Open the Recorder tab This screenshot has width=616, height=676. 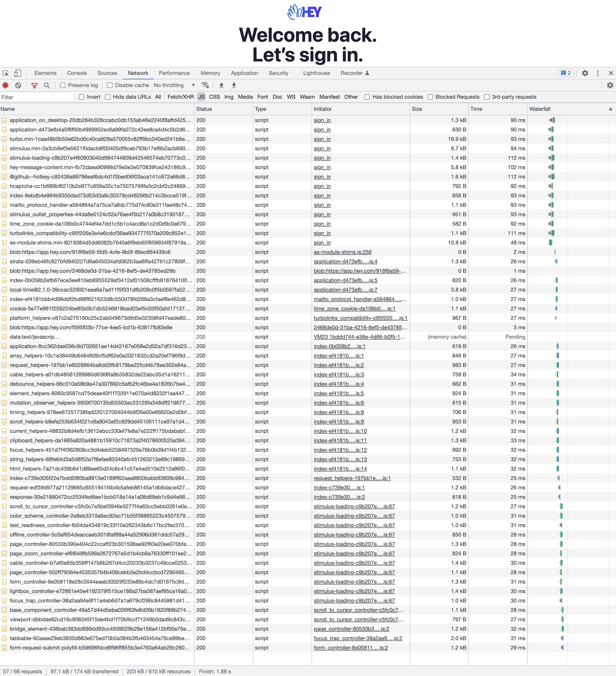point(355,73)
